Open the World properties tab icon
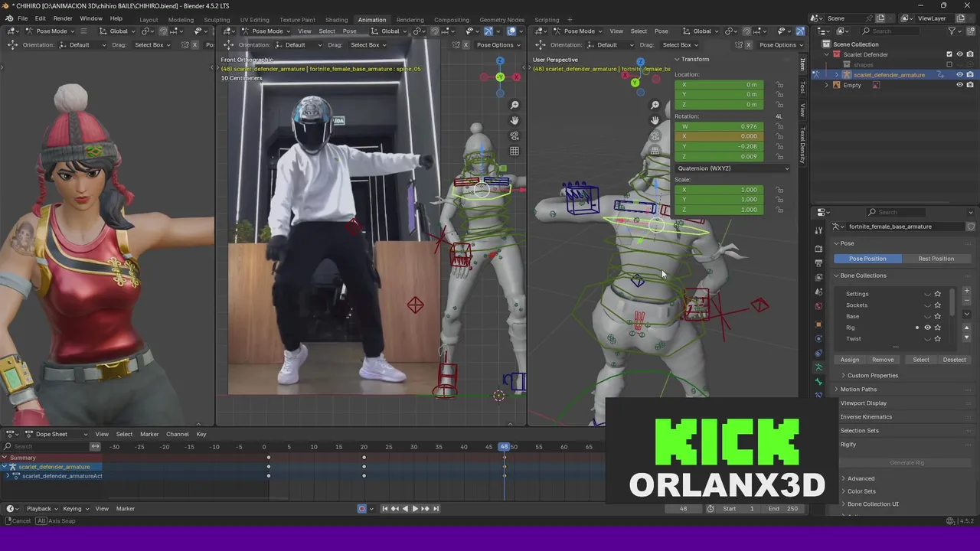 click(818, 306)
